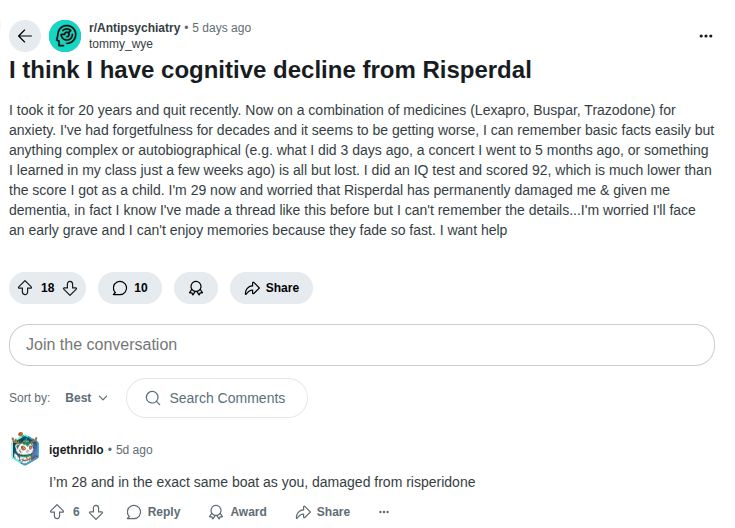Click the Search Comments box

coord(216,398)
